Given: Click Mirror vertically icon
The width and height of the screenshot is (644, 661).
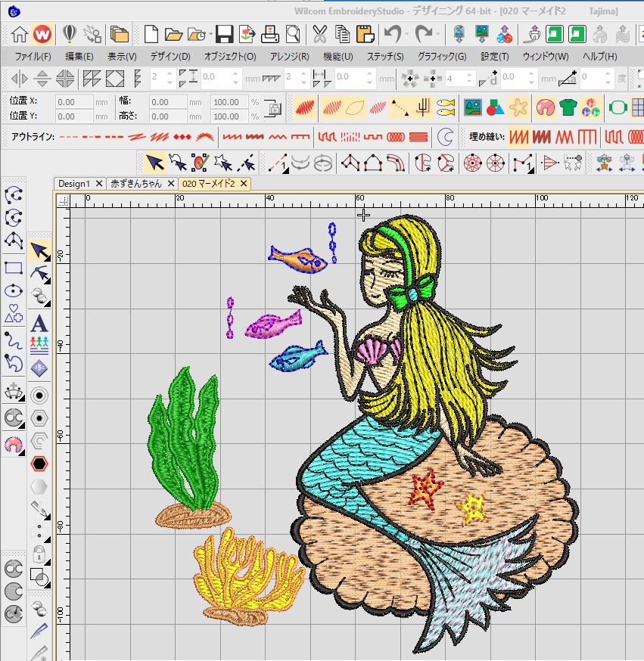Looking at the screenshot, I should [x=42, y=79].
